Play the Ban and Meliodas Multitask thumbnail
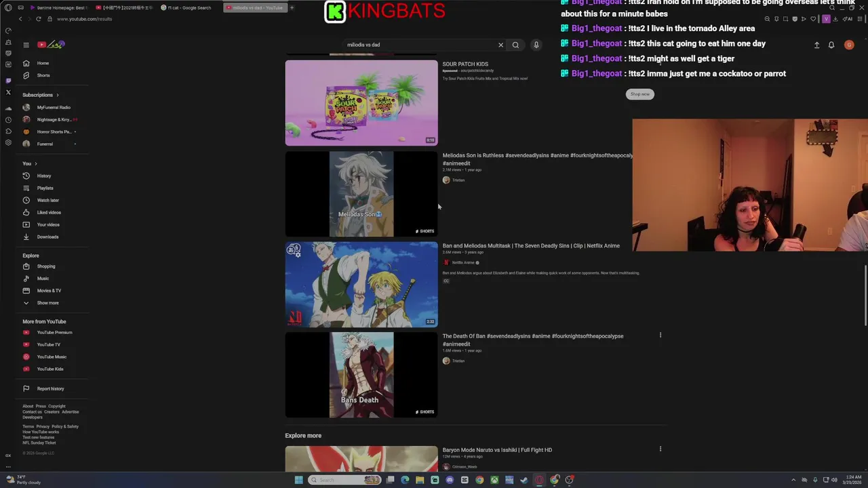 point(361,285)
